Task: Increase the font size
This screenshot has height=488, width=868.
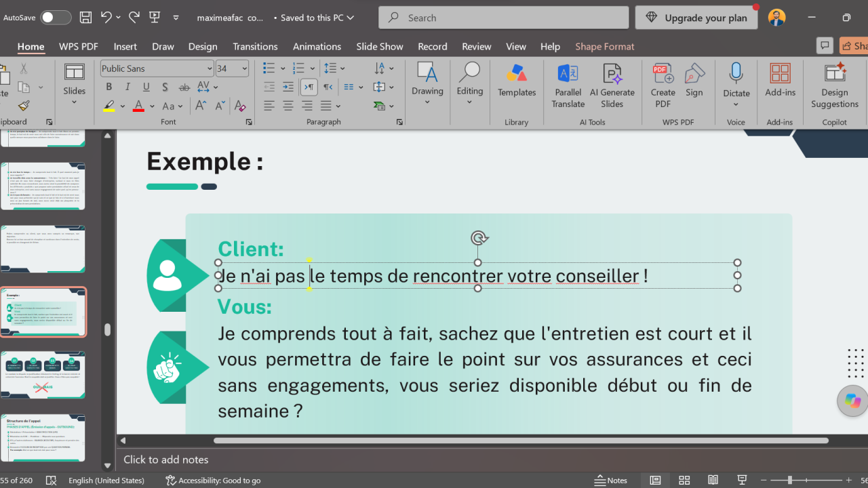Action: [201, 106]
